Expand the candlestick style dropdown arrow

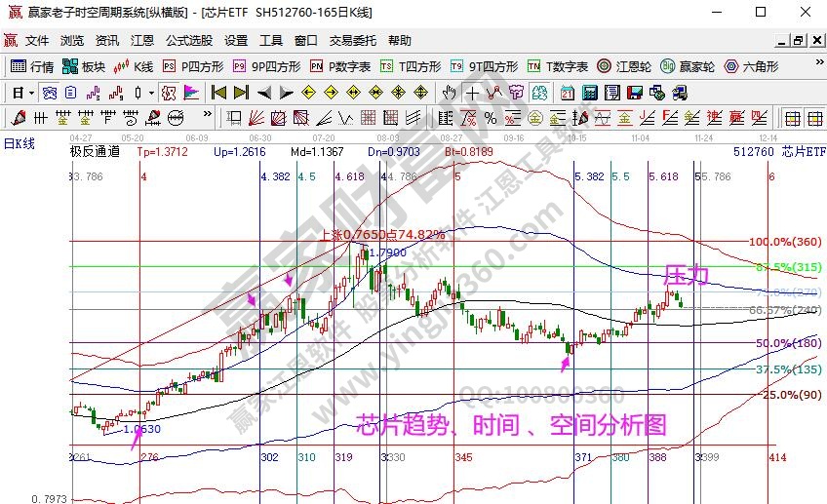[150, 93]
